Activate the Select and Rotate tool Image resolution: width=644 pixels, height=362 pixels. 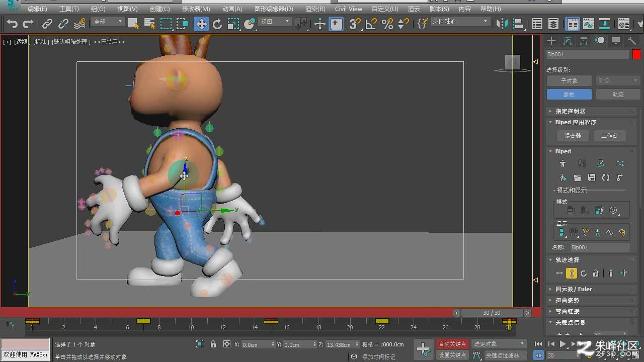pos(217,24)
